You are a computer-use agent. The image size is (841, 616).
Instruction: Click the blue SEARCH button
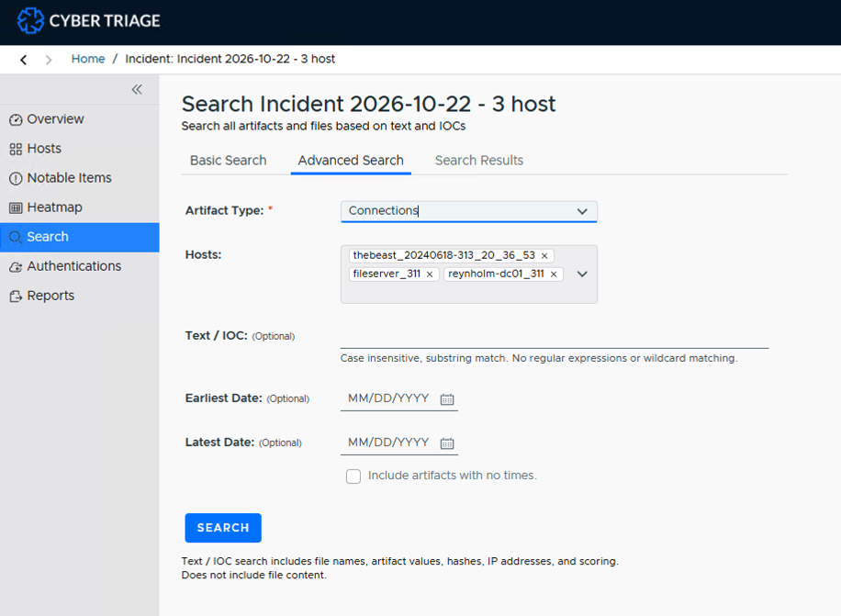click(223, 528)
